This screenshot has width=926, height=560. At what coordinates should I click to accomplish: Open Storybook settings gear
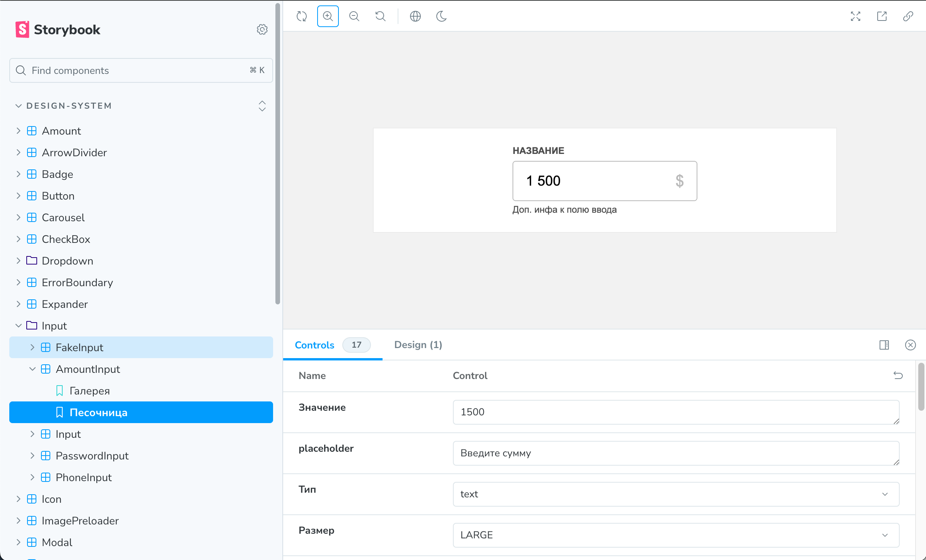(x=262, y=29)
